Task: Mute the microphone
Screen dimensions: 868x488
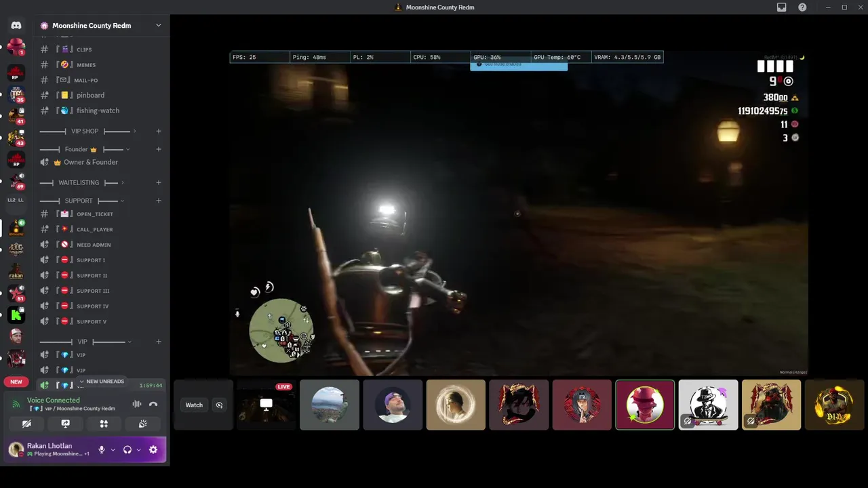Action: tap(102, 449)
